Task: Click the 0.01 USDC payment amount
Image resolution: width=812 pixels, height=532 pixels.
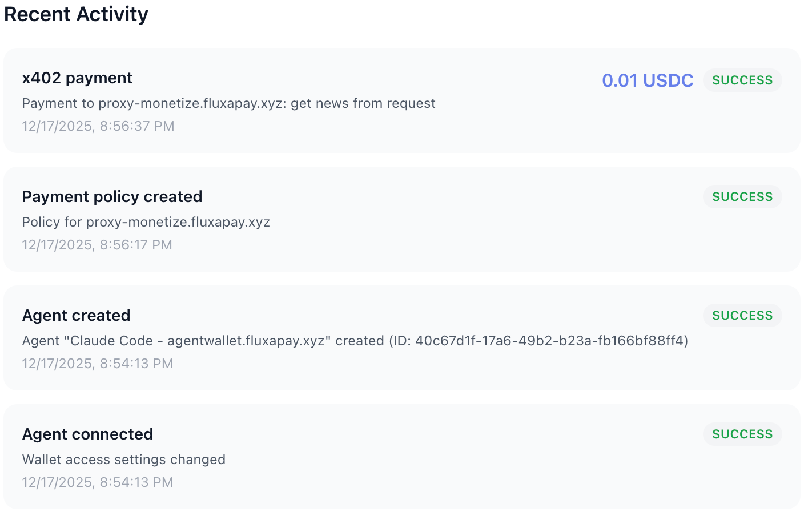Action: click(x=648, y=80)
